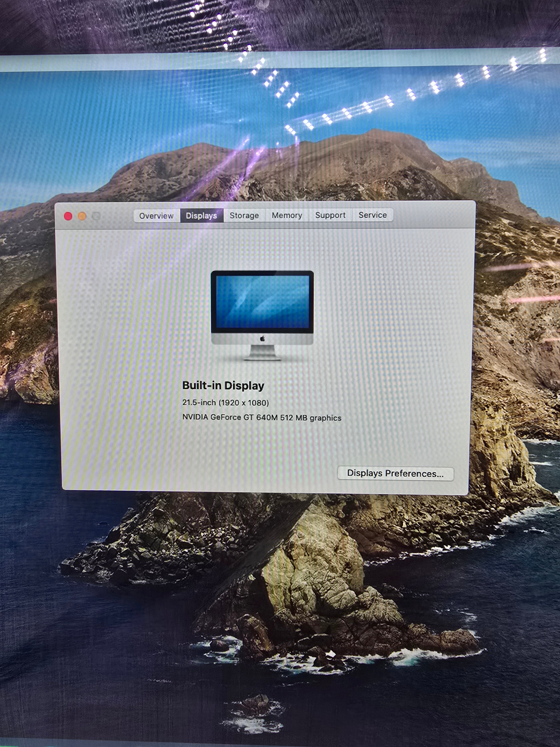Open Displays Preferences button
Screen dimensions: 560x747
[396, 473]
